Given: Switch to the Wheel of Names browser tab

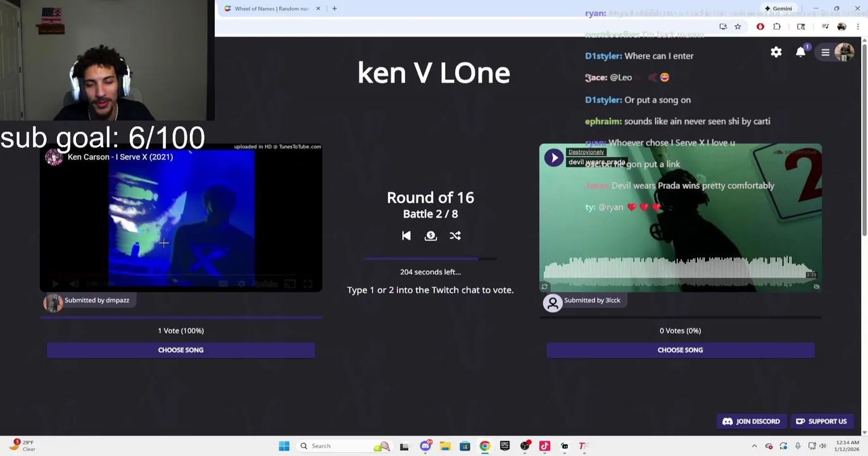Looking at the screenshot, I should tap(272, 9).
